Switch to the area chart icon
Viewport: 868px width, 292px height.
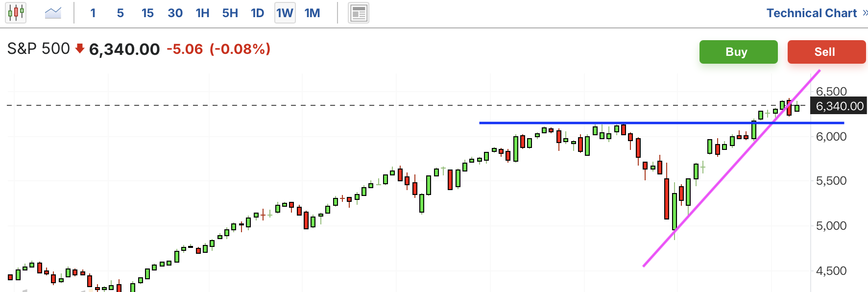(53, 13)
